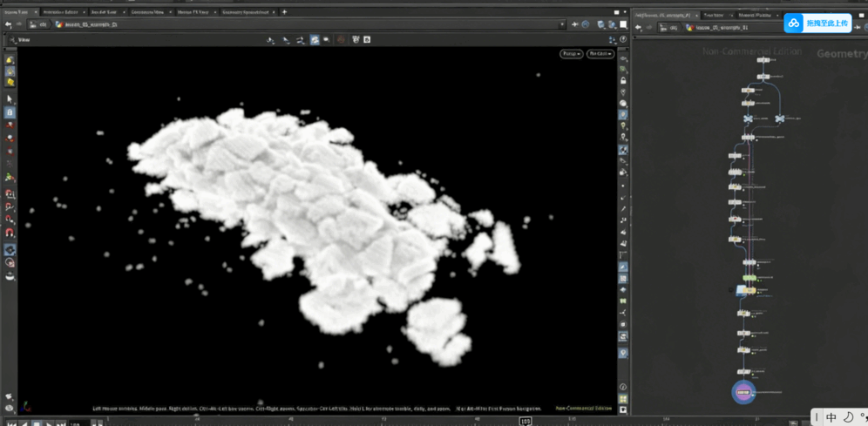
Task: Click the blue cloud upload icon
Action: 793,24
